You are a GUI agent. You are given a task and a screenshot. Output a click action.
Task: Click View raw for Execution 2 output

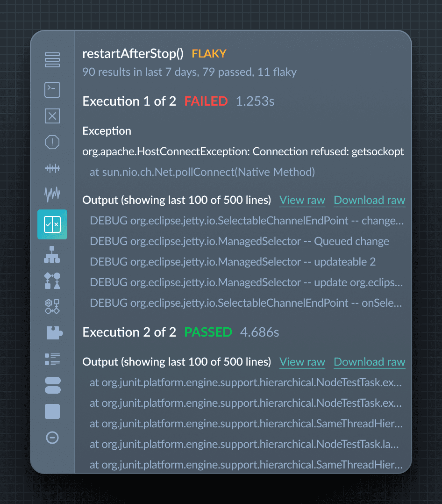[302, 362]
